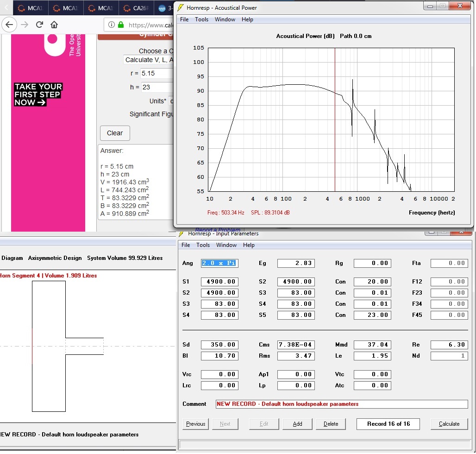Viewport: 476px width, 454px height.
Task: Click the green padlock security icon
Action: click(x=121, y=25)
